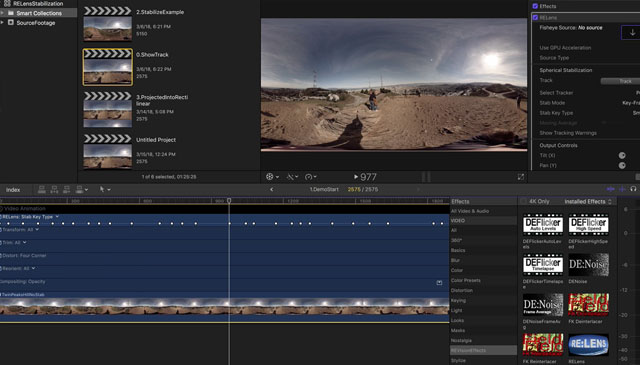Click the Pan (Y) dial control
Viewport: 640px width, 365px height.
(622, 165)
